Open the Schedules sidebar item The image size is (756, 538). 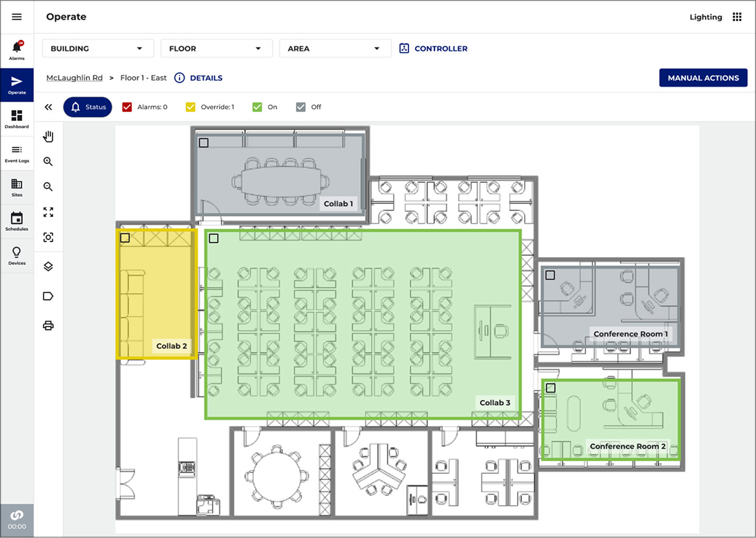click(17, 221)
